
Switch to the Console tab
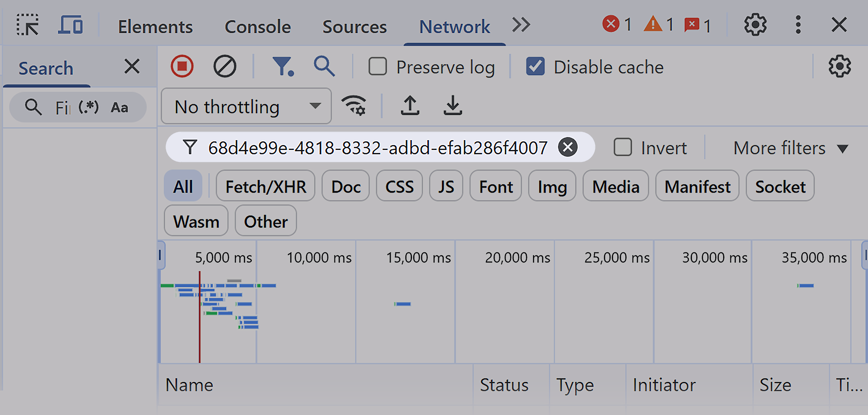tap(258, 26)
